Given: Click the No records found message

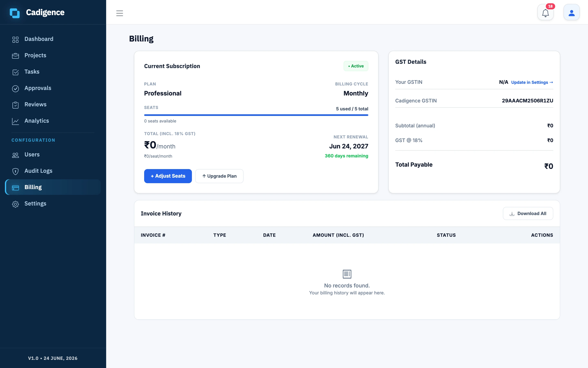Looking at the screenshot, I should pos(347,285).
